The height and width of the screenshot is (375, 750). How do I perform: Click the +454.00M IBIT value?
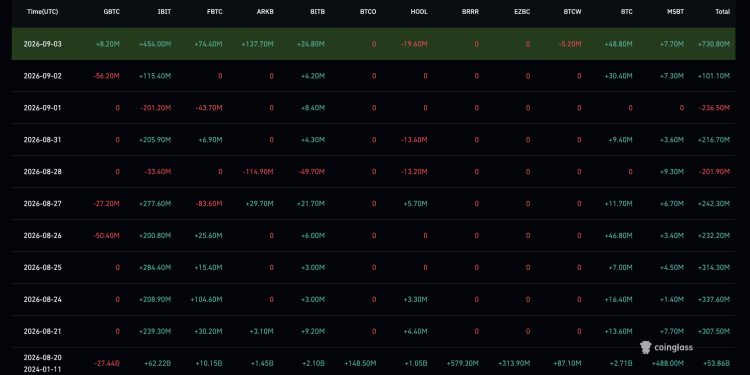click(155, 44)
